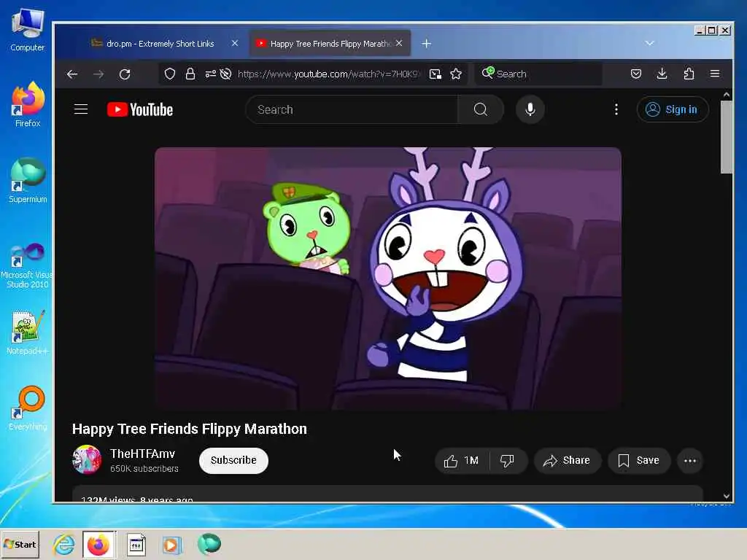Screen dimensions: 747x560
Task: Go to the YouTube home logo
Action: (140, 109)
